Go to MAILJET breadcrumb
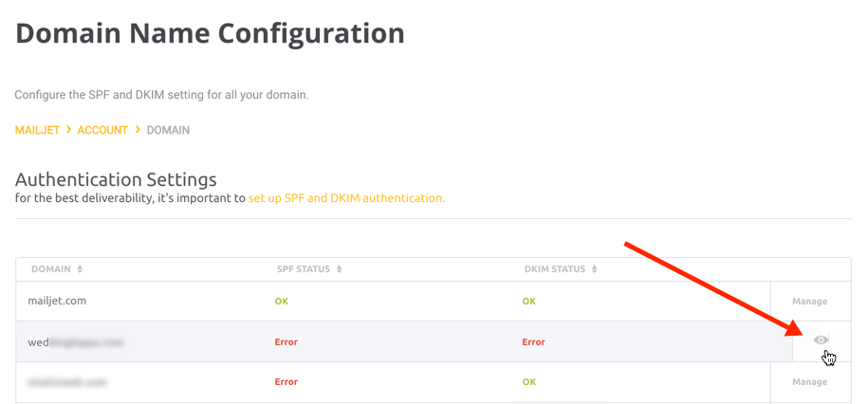 coord(37,130)
